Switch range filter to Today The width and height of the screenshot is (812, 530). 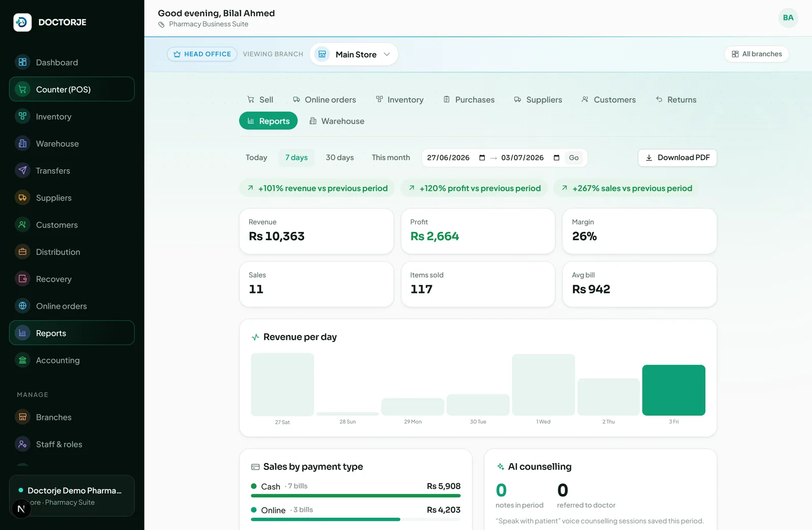(x=256, y=157)
